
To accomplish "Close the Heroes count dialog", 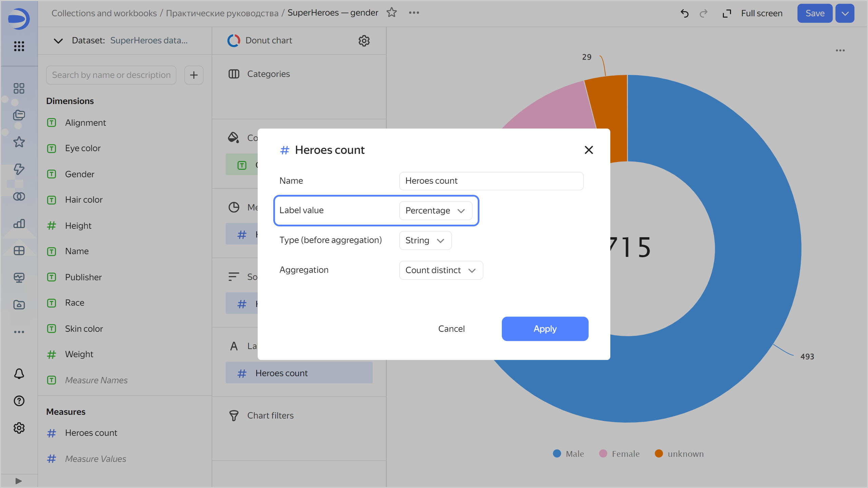I will (589, 150).
